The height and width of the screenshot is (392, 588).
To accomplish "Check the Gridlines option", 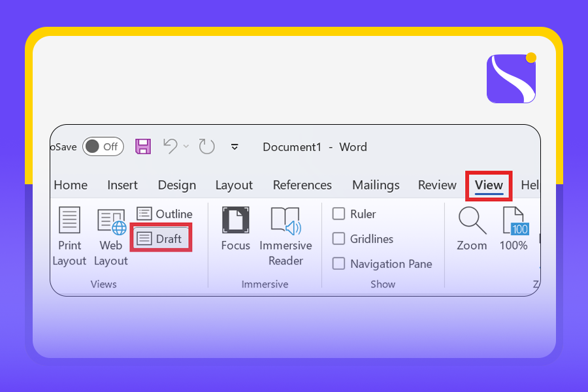I will tap(338, 238).
